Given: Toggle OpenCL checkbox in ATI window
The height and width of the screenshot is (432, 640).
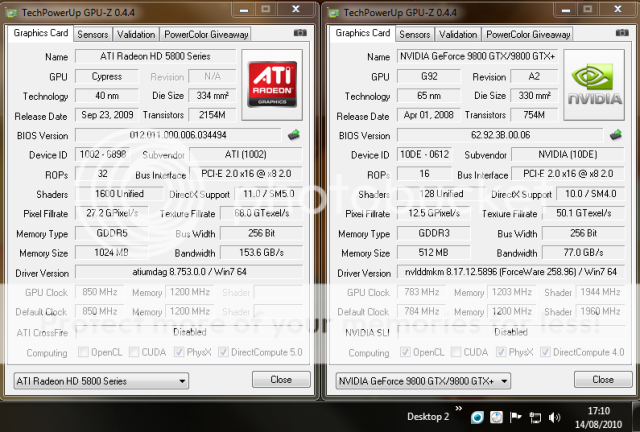Looking at the screenshot, I should [83, 352].
